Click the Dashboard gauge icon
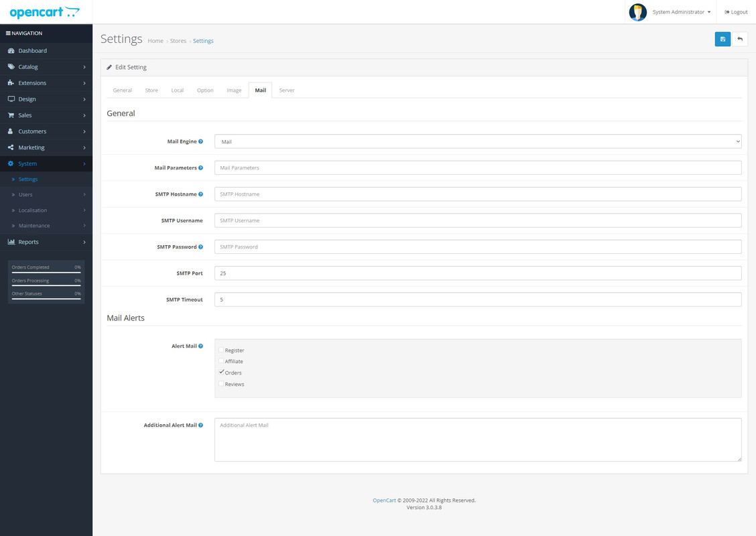This screenshot has width=756, height=536. (11, 51)
